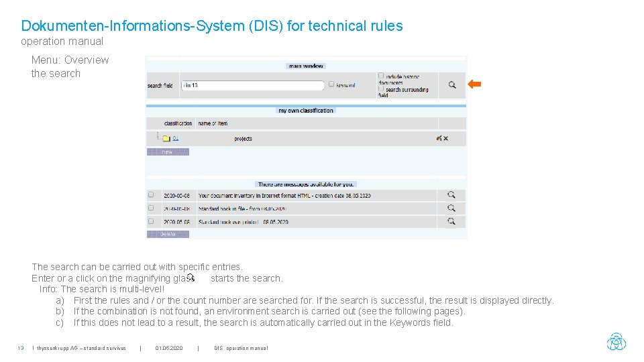Screen dimensions: 644x362
Task: View the 'Standard book was printed' message via its magnifier
Action: coord(451,221)
